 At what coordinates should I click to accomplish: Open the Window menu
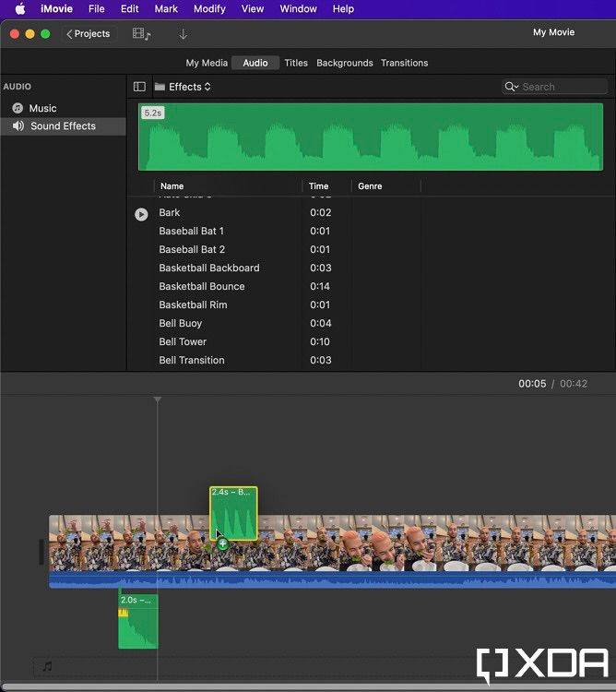tap(298, 9)
